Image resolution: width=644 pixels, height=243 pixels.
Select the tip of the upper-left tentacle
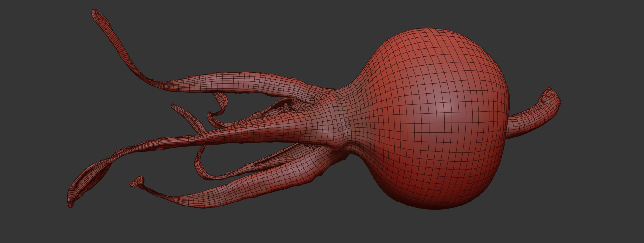coord(95,12)
